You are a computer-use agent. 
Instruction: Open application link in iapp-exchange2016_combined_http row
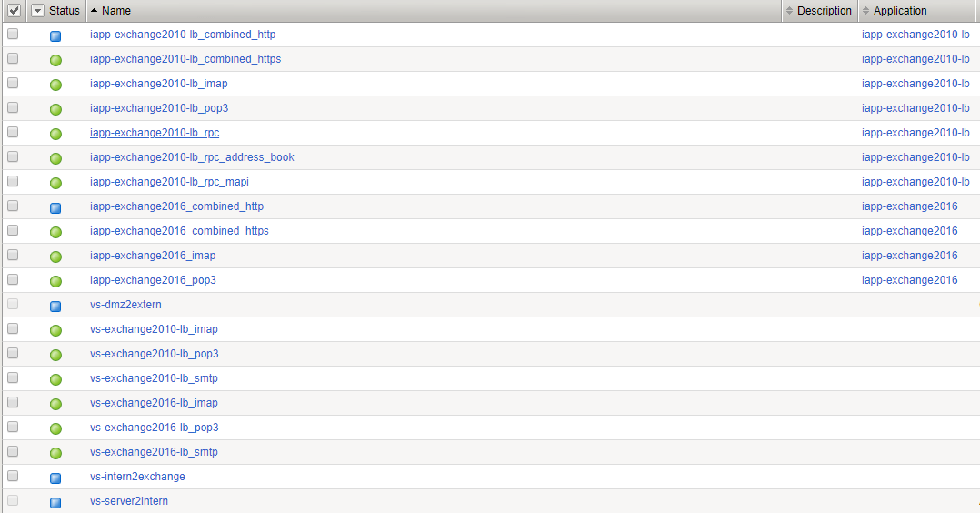point(909,206)
